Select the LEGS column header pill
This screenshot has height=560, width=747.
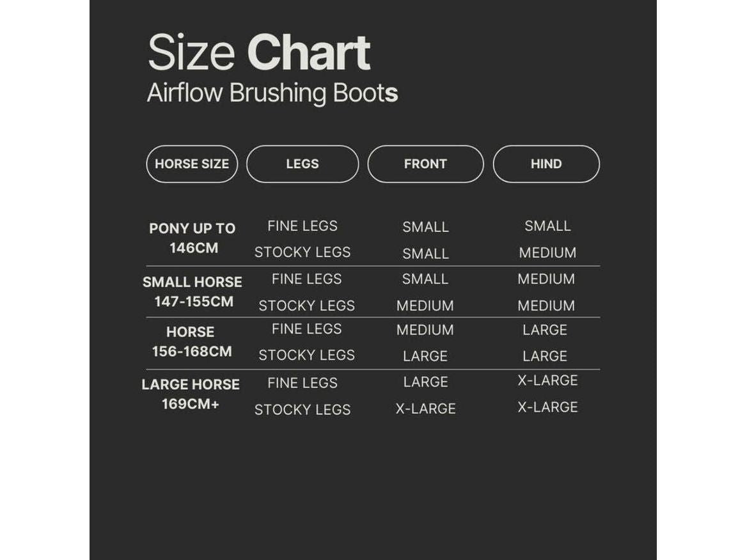point(303,164)
